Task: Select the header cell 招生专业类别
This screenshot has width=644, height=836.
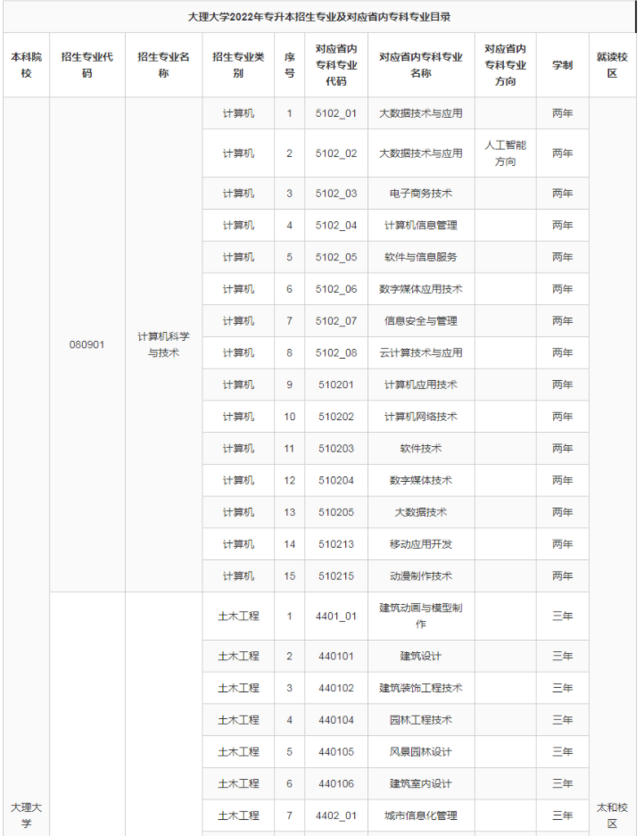Action: pyautogui.click(x=238, y=65)
